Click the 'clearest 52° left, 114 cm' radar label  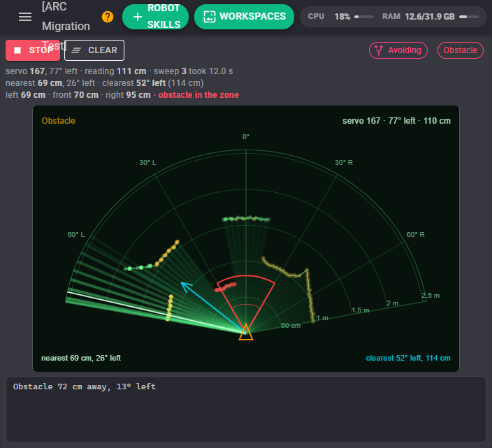coord(408,358)
